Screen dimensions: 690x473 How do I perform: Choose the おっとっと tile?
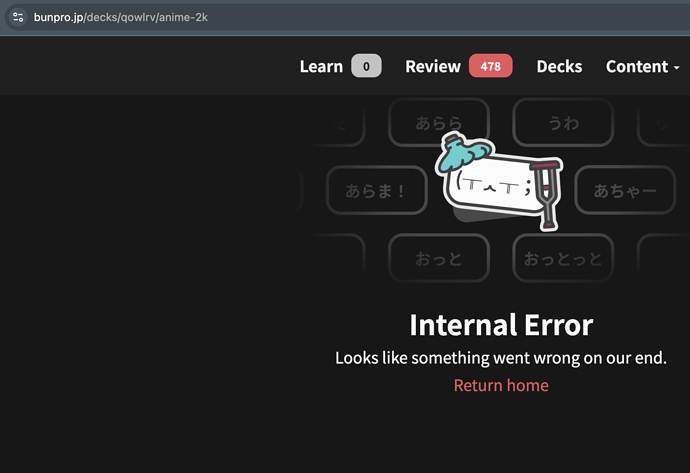562,258
